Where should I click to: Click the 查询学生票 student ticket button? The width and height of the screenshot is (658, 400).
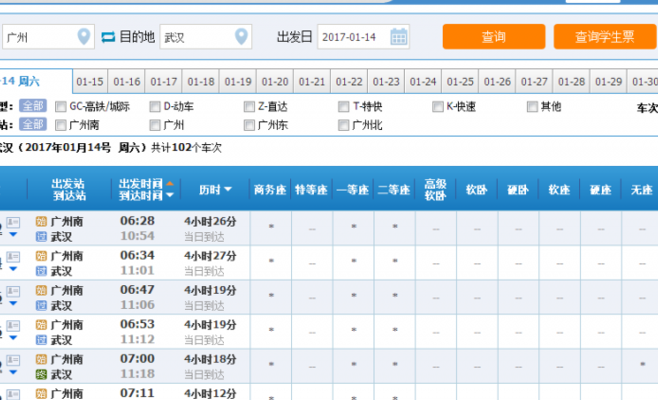[605, 37]
